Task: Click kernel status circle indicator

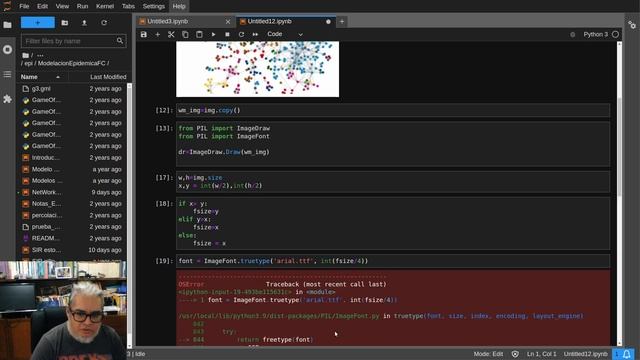Action: (616, 34)
